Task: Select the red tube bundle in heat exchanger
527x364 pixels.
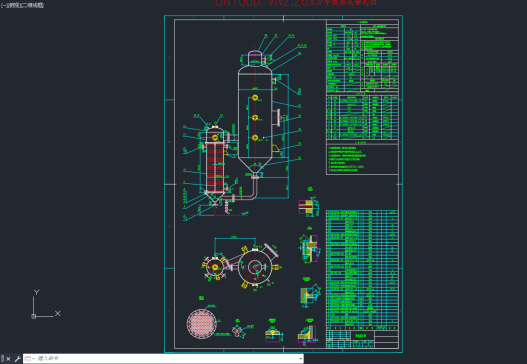Action: click(x=215, y=167)
